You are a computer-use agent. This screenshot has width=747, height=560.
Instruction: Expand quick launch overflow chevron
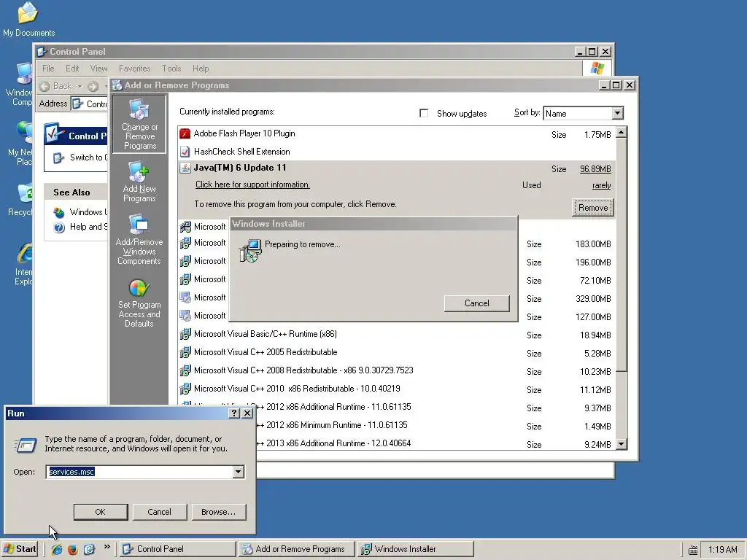[107, 547]
